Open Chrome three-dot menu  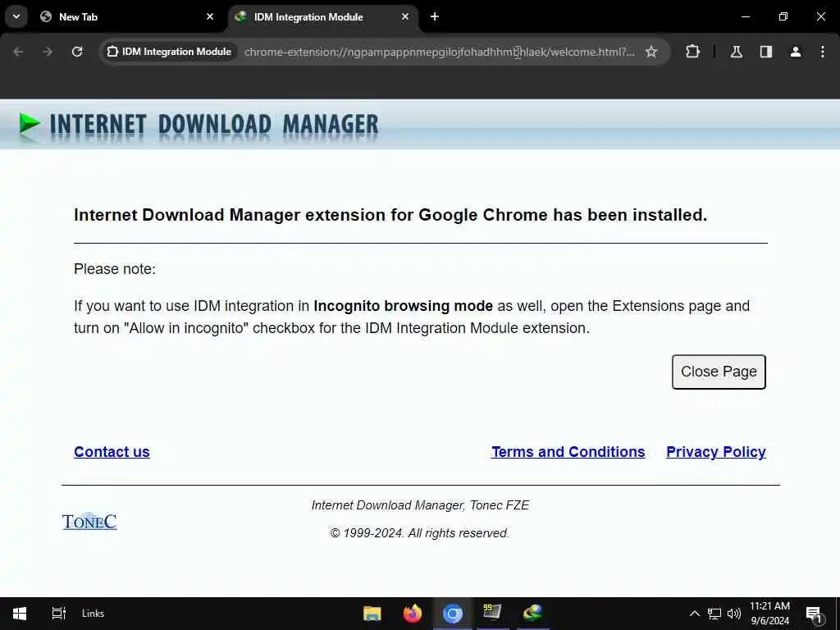click(x=822, y=52)
